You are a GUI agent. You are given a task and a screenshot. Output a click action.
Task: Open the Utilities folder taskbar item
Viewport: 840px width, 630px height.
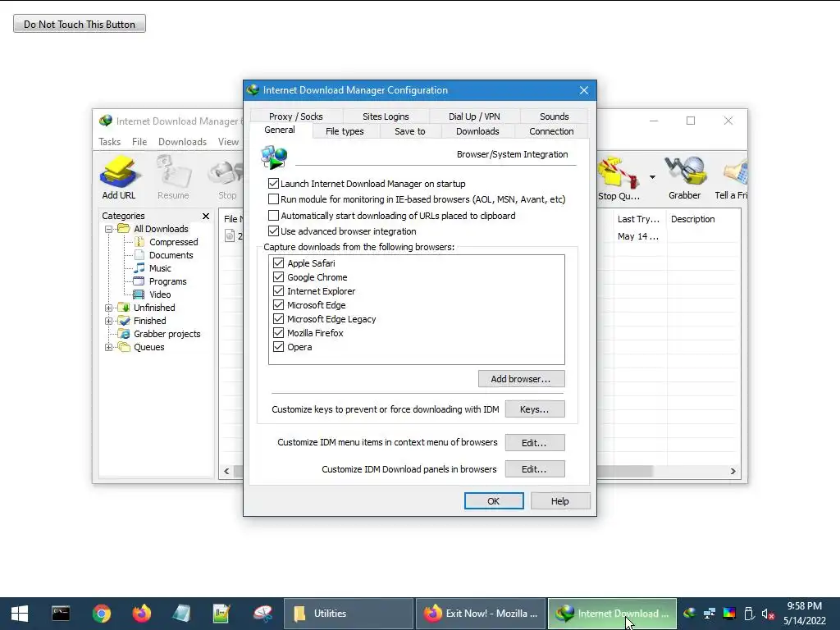(348, 614)
